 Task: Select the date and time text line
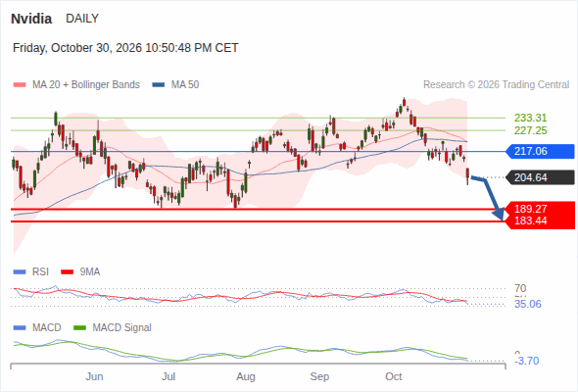click(125, 48)
